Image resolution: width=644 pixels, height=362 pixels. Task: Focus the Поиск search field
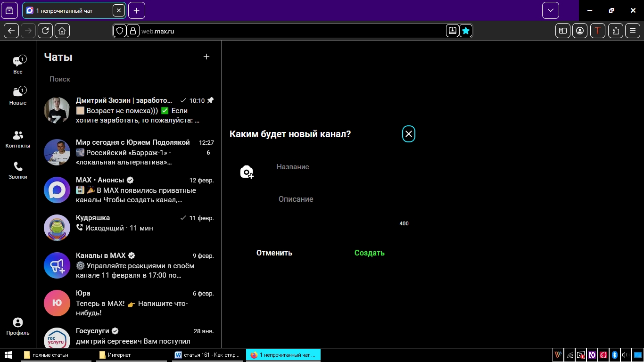point(127,79)
